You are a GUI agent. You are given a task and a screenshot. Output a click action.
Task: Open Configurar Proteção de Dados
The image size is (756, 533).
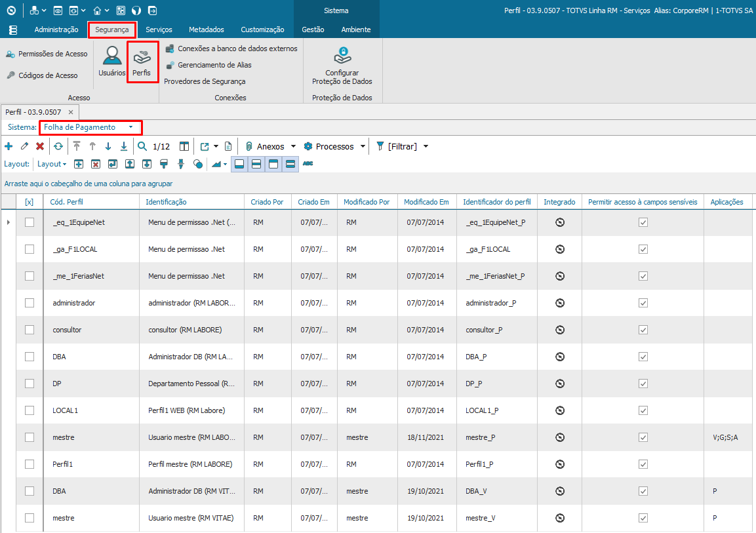342,66
